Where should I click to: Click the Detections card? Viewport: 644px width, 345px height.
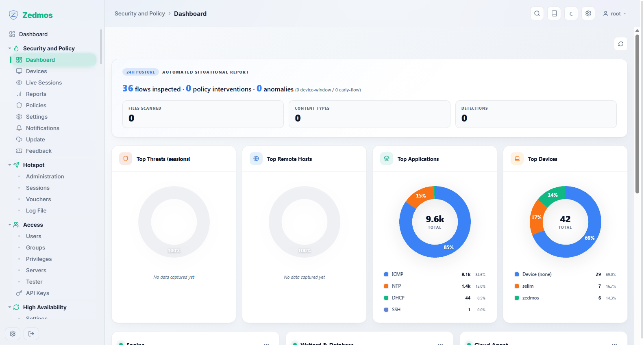[x=536, y=114]
